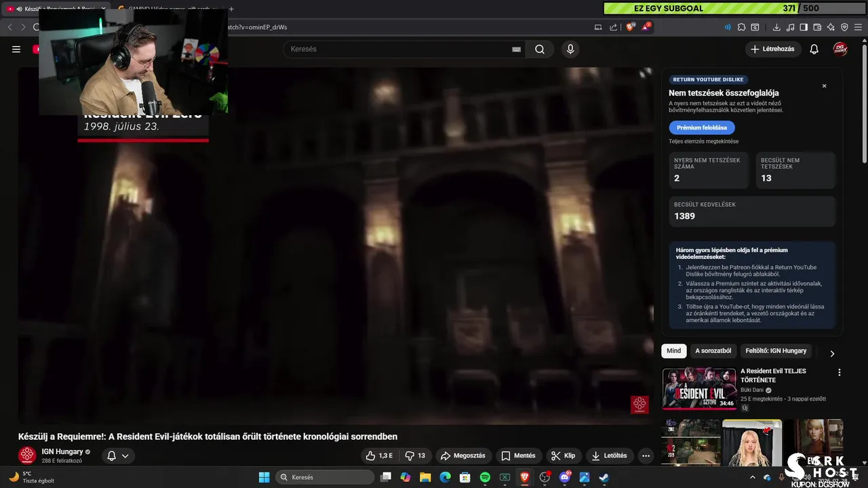Click the browser back arrow
The height and width of the screenshot is (488, 868).
9,27
